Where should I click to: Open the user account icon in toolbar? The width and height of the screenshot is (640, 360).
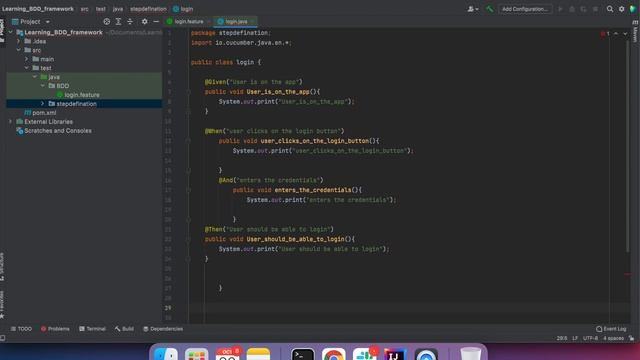pyautogui.click(x=473, y=9)
